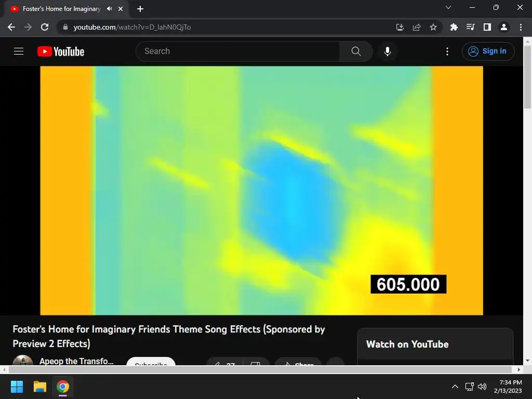Open the Chrome Extensions puzzle icon

[454, 27]
